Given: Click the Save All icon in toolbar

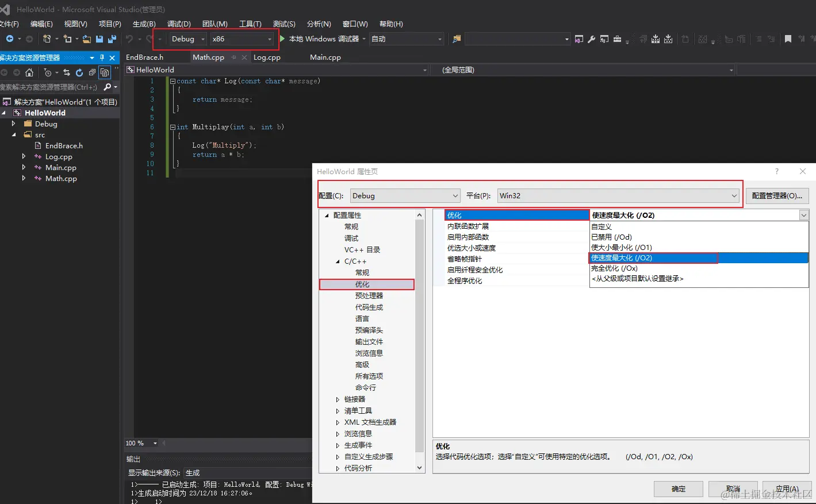Looking at the screenshot, I should pyautogui.click(x=112, y=39).
